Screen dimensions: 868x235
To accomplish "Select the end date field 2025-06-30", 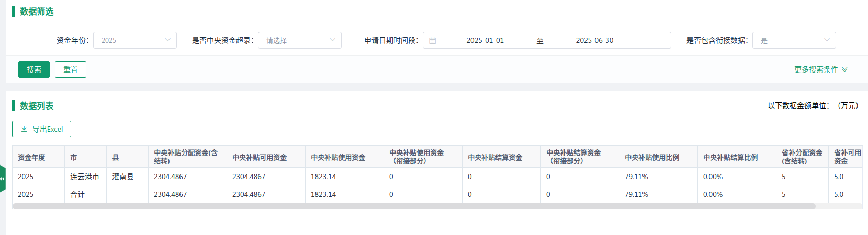I will coord(594,40).
